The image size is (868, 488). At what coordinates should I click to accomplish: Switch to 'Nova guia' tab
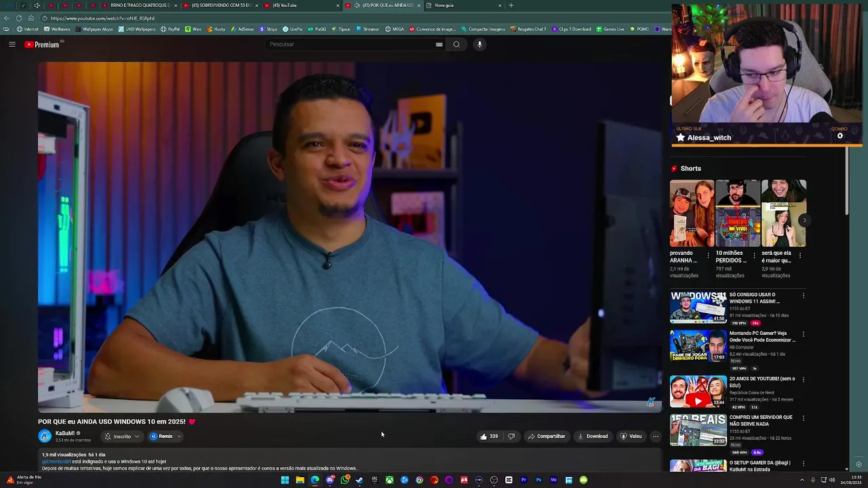tap(465, 5)
